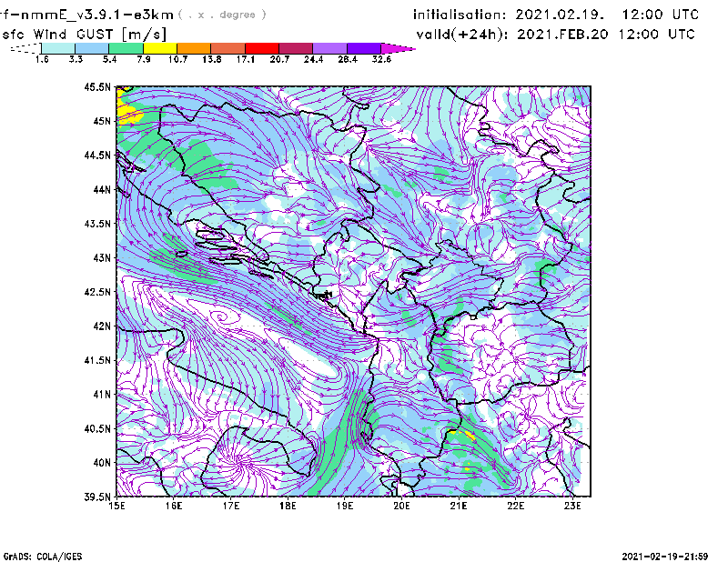Click the 44N latitude label
Image resolution: width=728 pixels, height=562 pixels.
tap(102, 189)
